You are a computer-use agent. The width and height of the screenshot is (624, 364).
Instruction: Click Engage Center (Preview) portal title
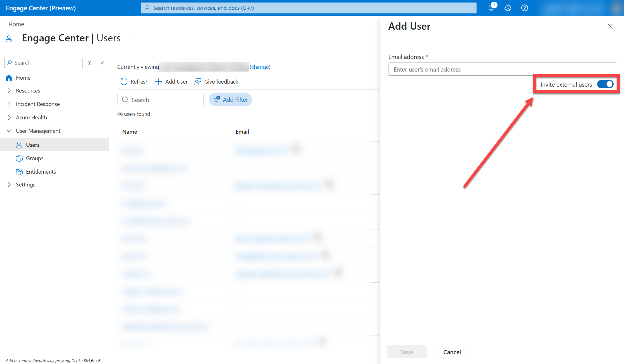(41, 8)
